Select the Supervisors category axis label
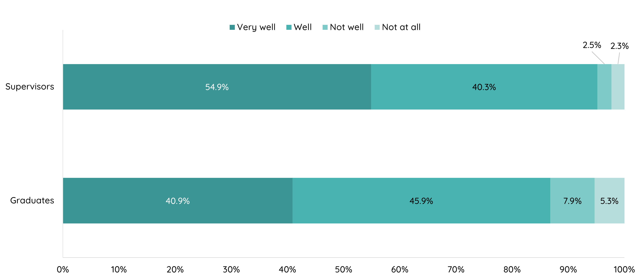This screenshot has width=644, height=280. coord(30,87)
